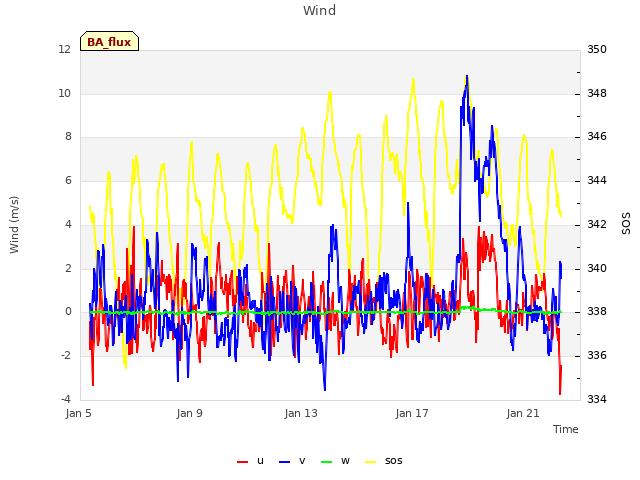Click the blue v legend swatch
Screen dimensions: 640x480
pos(284,462)
